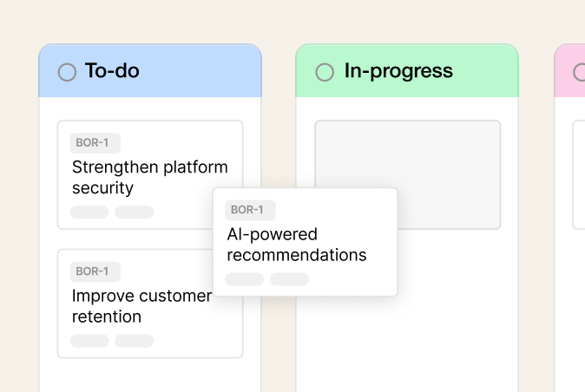Click second label pill under Strengthen platform security
The image size is (585, 392).
[x=135, y=212]
